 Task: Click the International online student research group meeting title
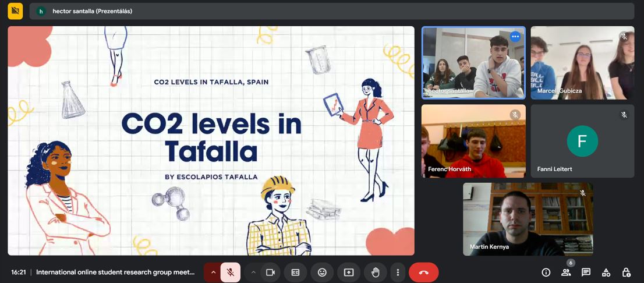(x=115, y=272)
